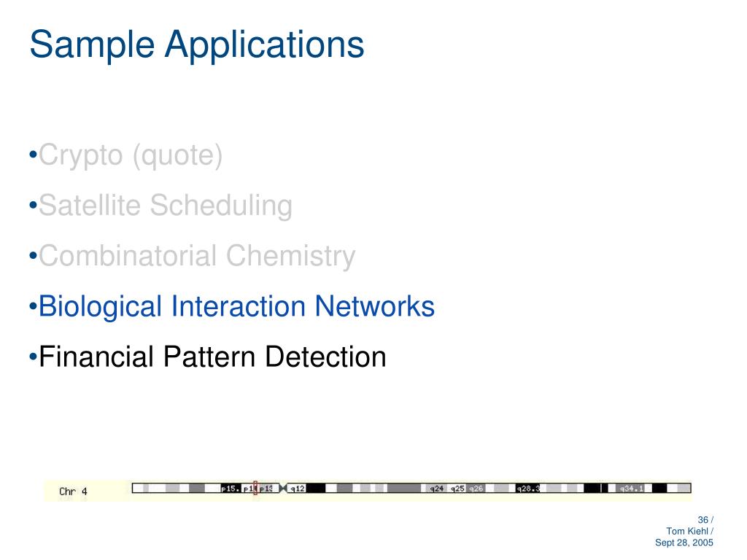Screen dimensions: 747x560
Task: Click the Tom Kiehl author text
Action: [688, 532]
